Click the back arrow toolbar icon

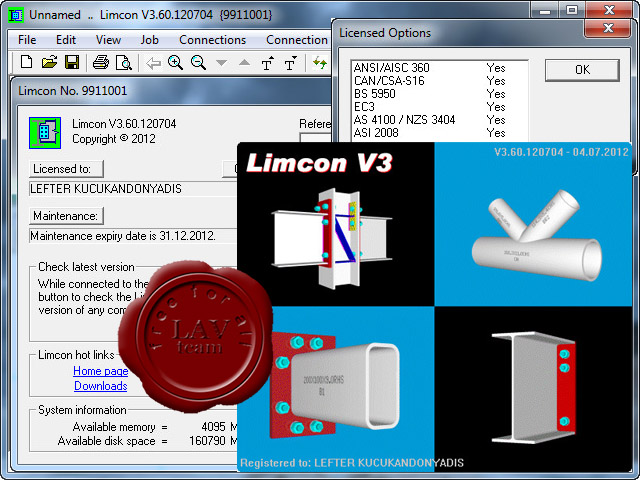[153, 63]
